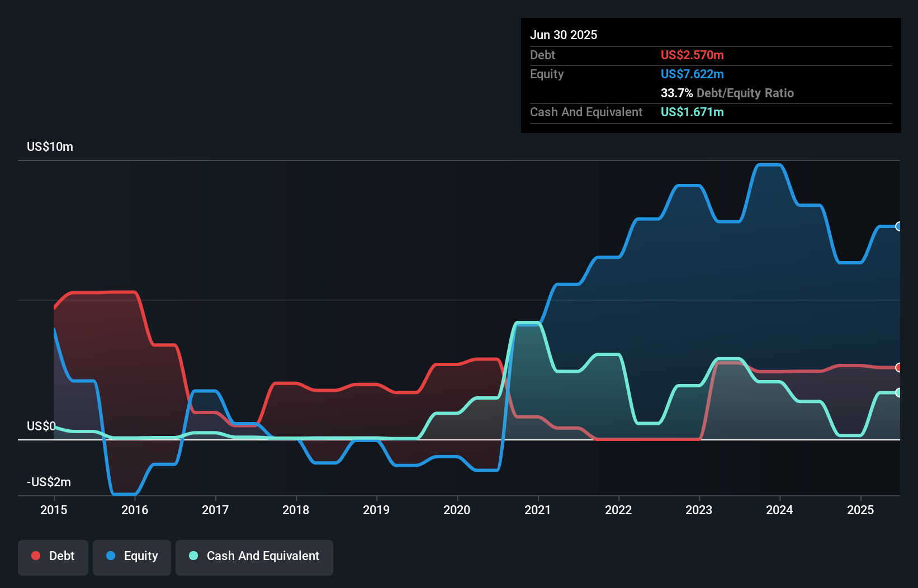918x588 pixels.
Task: Click the US$10m y-axis label
Action: (x=50, y=146)
